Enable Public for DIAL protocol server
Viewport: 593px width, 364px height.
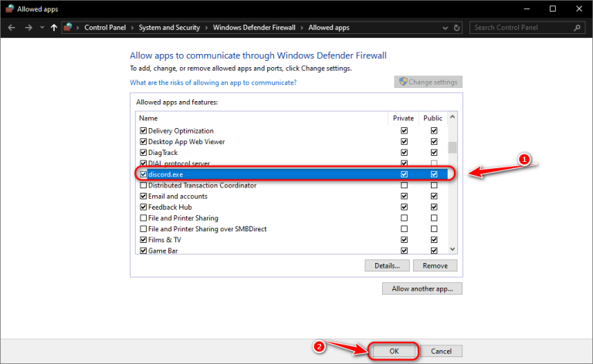[434, 163]
